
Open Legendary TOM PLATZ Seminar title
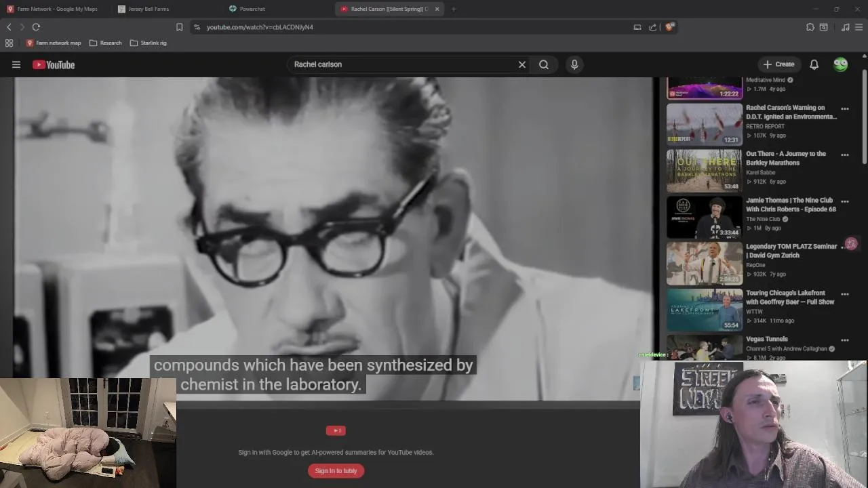coord(791,251)
